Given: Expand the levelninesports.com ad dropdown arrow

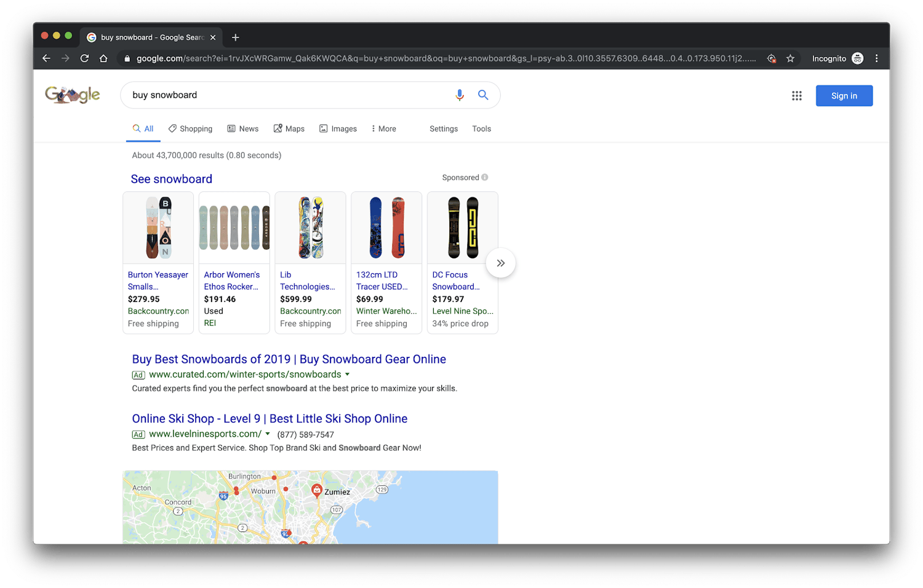Looking at the screenshot, I should (268, 434).
